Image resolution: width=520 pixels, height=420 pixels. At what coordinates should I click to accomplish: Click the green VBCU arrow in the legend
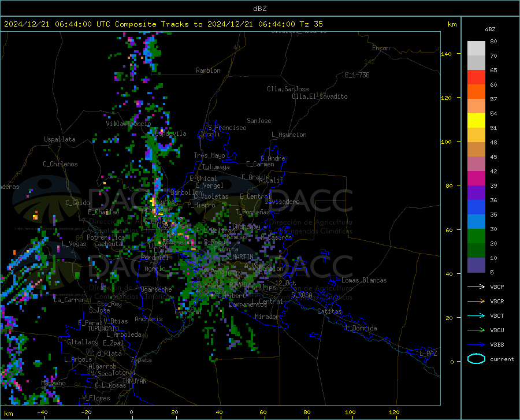[x=476, y=330]
